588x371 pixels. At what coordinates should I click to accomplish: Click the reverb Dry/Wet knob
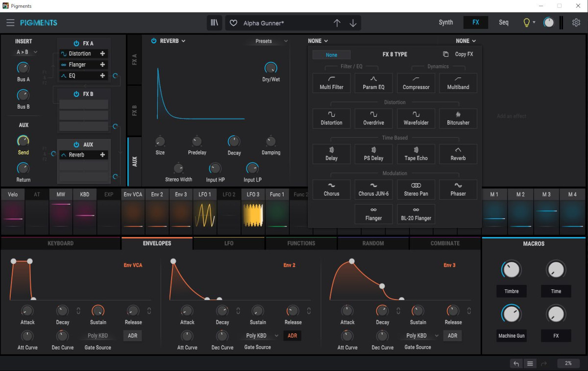click(x=270, y=68)
